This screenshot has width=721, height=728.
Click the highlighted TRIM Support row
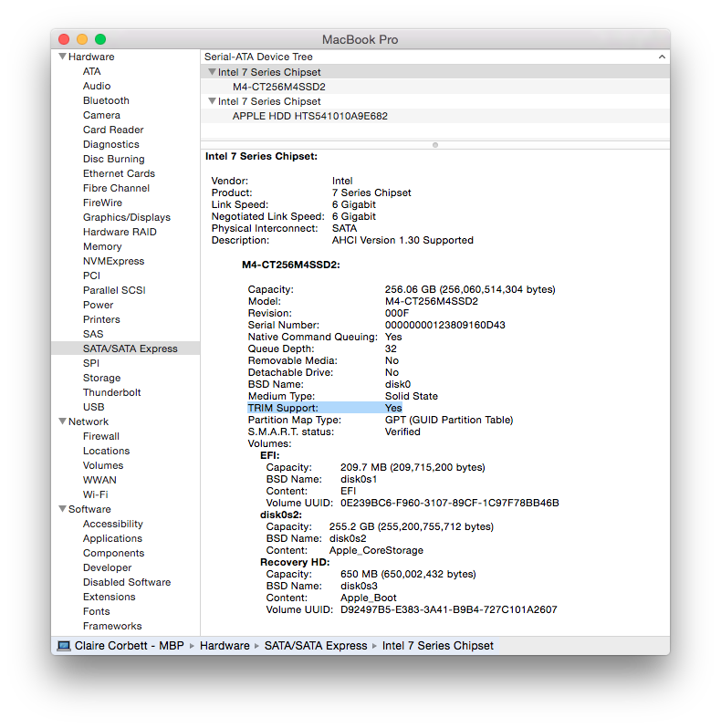coord(325,408)
